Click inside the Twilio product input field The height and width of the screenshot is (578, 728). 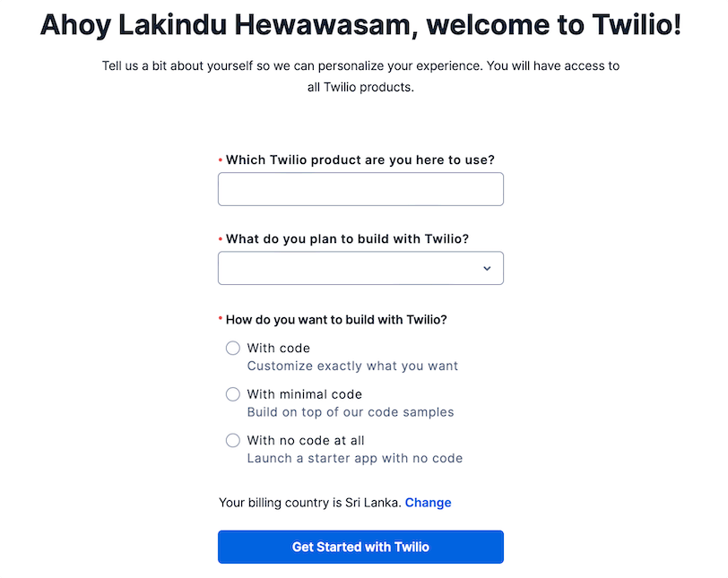click(x=360, y=189)
